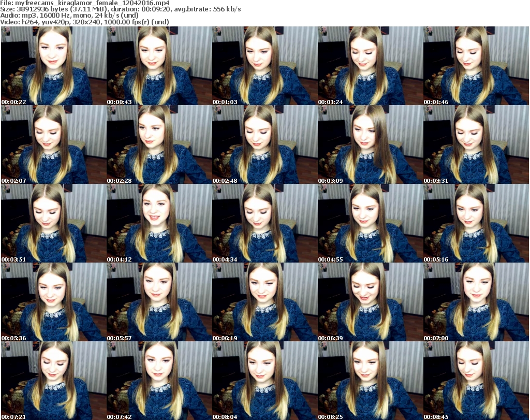Viewport: 530px width, 420px height.
Task: Open the frame at 00:05:57
Action: coord(159,302)
